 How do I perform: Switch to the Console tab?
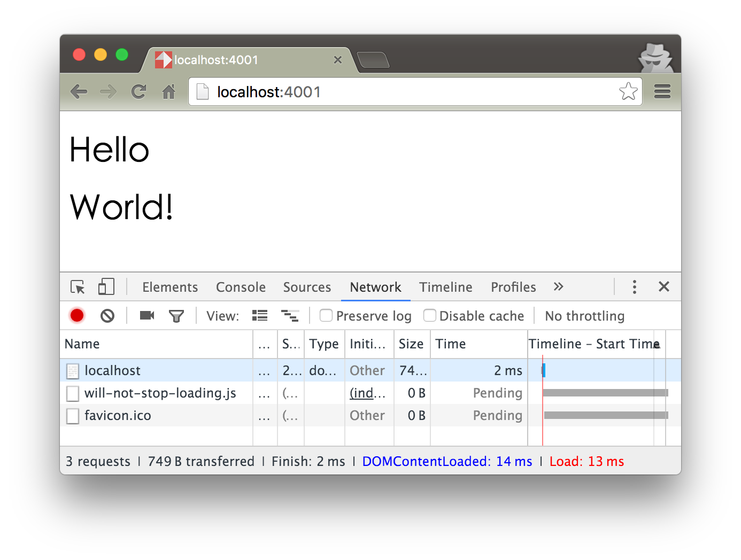pyautogui.click(x=241, y=287)
